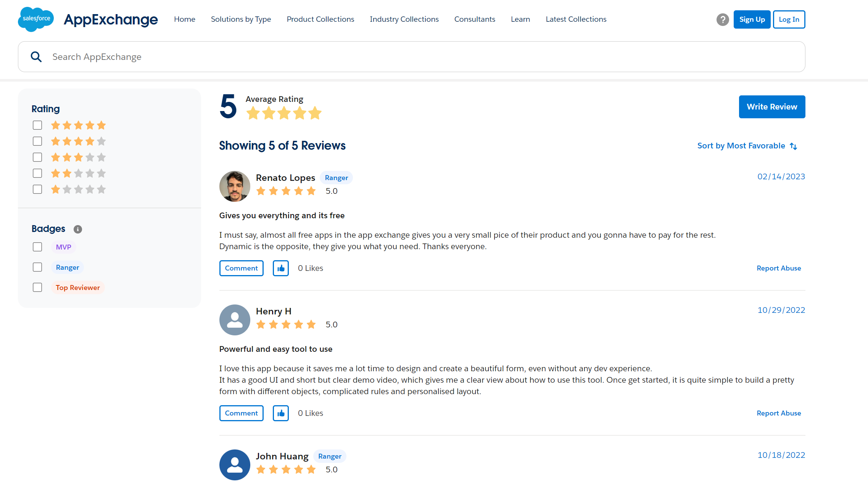Like Henry H's review with thumbs-up
The image size is (868, 488).
point(280,413)
